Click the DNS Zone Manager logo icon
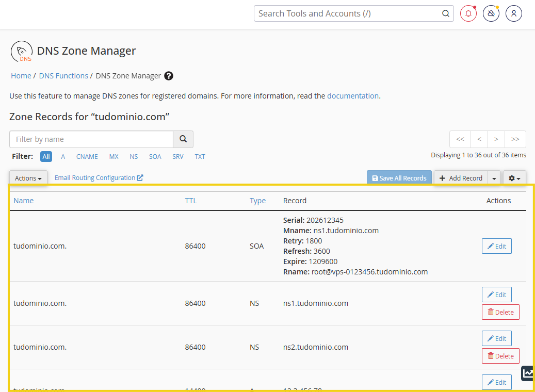 (22, 52)
